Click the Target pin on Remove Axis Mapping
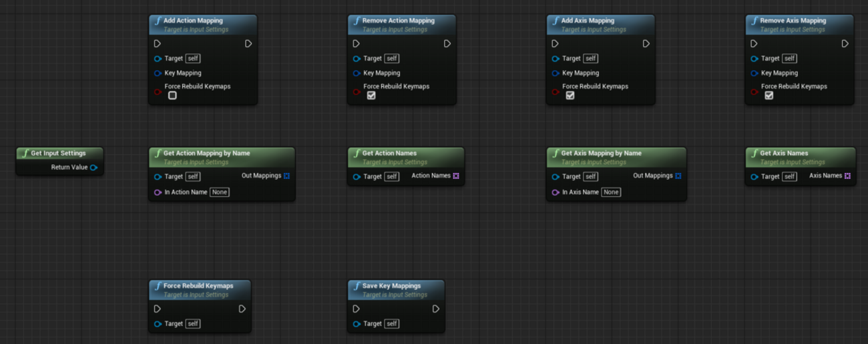 [x=755, y=59]
